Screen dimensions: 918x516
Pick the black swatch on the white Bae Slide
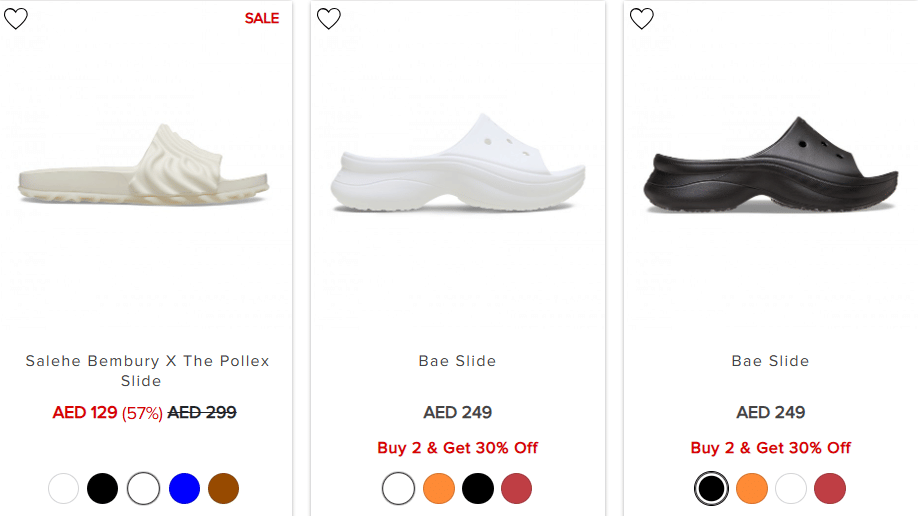(x=478, y=488)
